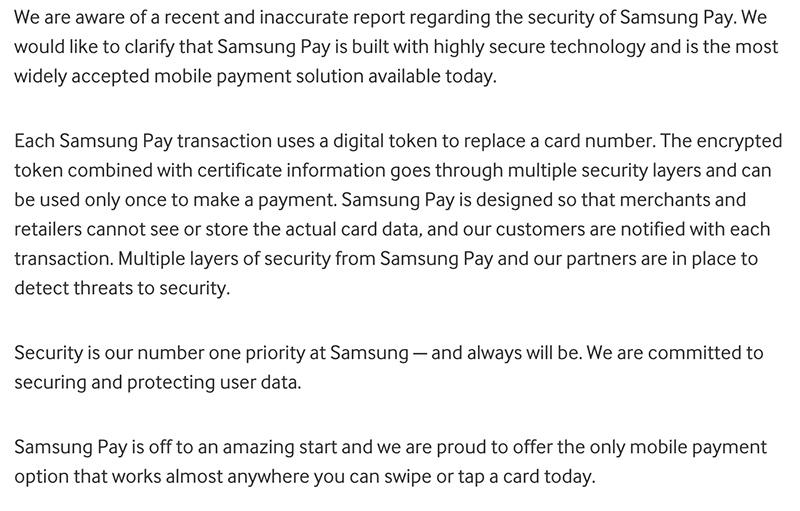
Task: Click 'detect threats to security.' line
Action: coord(122,289)
